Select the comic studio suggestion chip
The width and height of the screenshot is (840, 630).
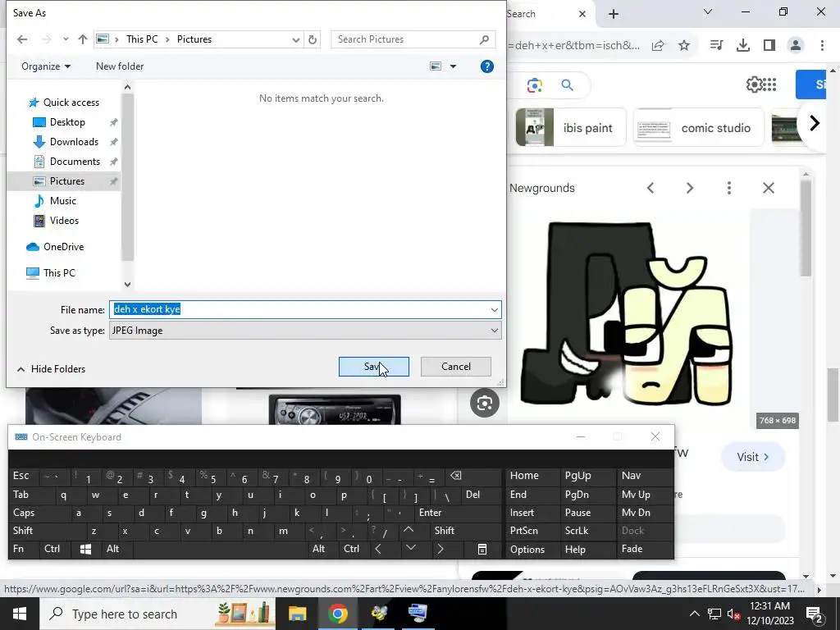[x=699, y=127]
